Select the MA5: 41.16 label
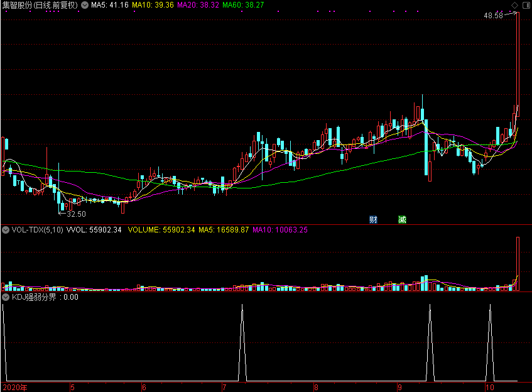This screenshot has width=532, height=392. (x=110, y=5)
